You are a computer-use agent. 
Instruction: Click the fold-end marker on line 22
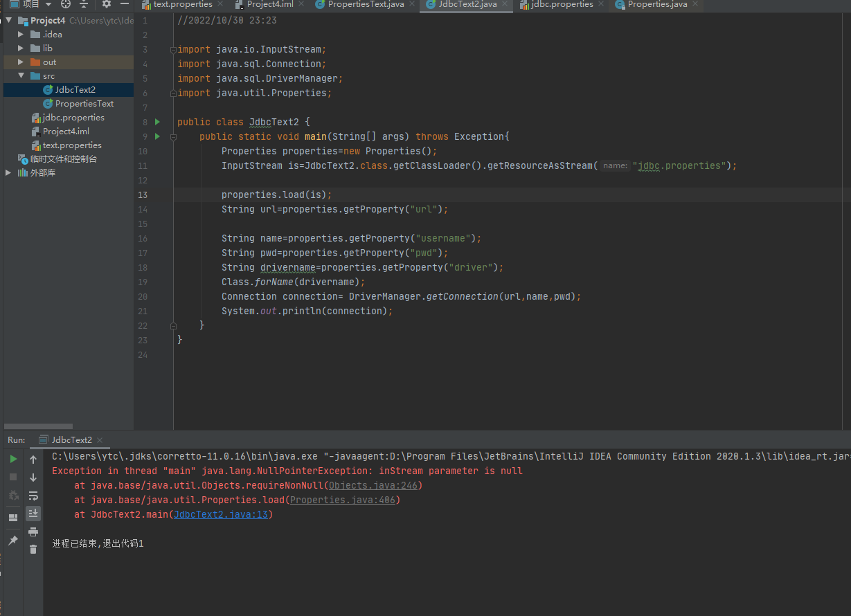(172, 325)
